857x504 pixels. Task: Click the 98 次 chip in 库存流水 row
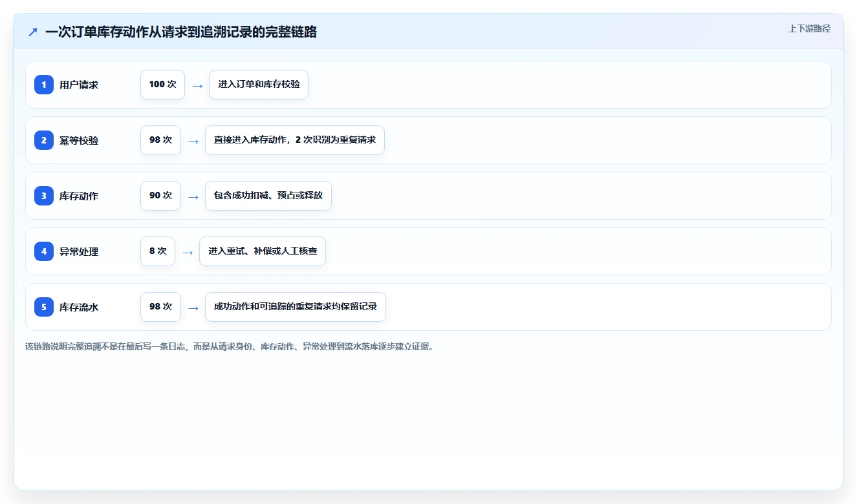[x=160, y=307]
